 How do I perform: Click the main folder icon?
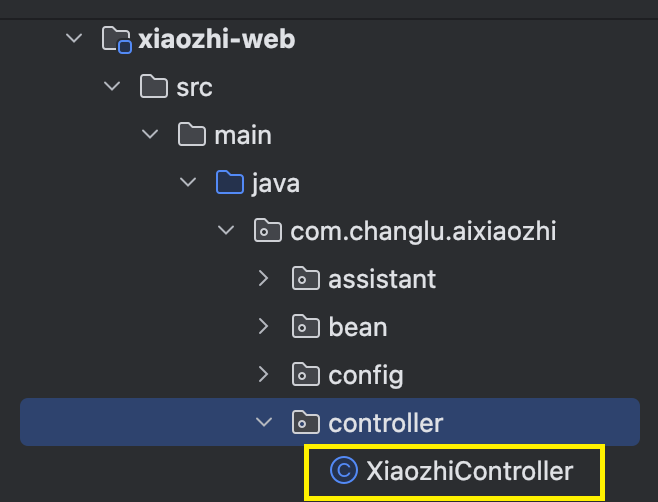[192, 134]
